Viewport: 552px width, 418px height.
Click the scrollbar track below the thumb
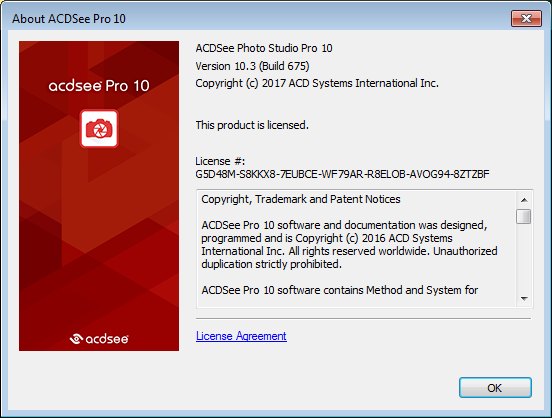(524, 257)
